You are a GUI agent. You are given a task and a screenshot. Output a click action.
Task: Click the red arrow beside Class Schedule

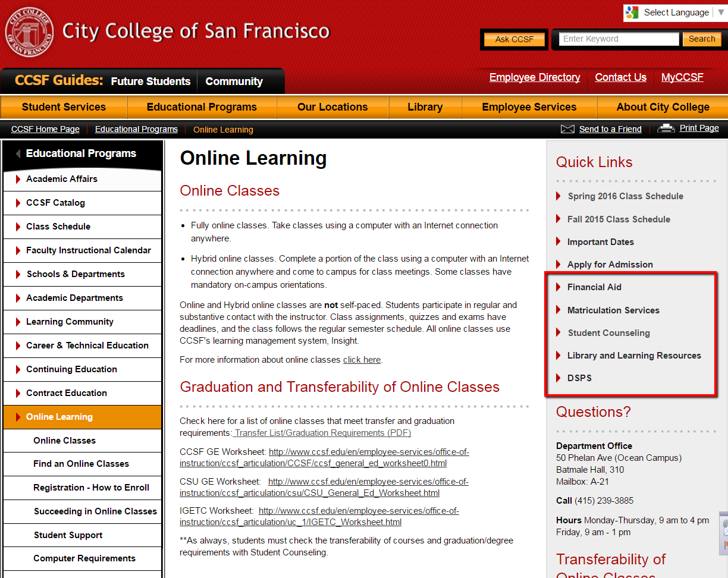pos(18,227)
